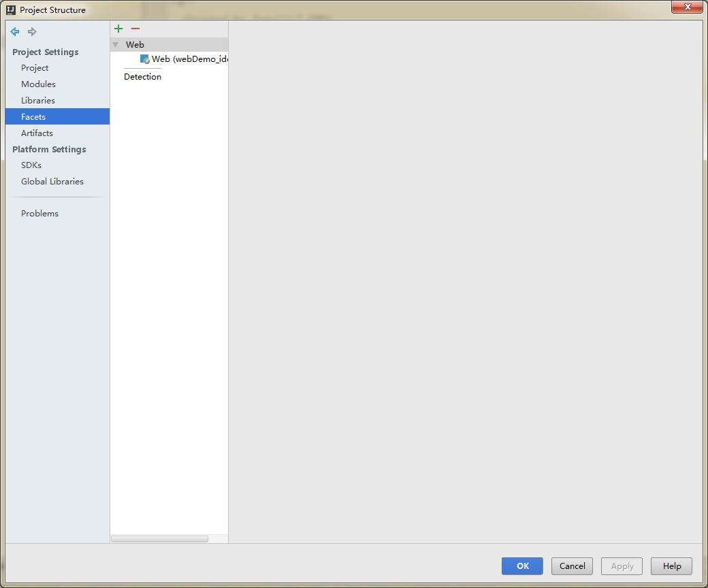Click the IntelliJ logo in title bar
Image resolution: width=708 pixels, height=588 pixels.
click(11, 10)
